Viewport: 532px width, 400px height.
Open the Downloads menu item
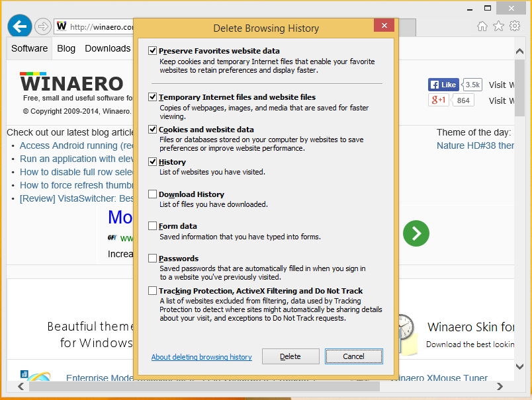click(x=108, y=48)
